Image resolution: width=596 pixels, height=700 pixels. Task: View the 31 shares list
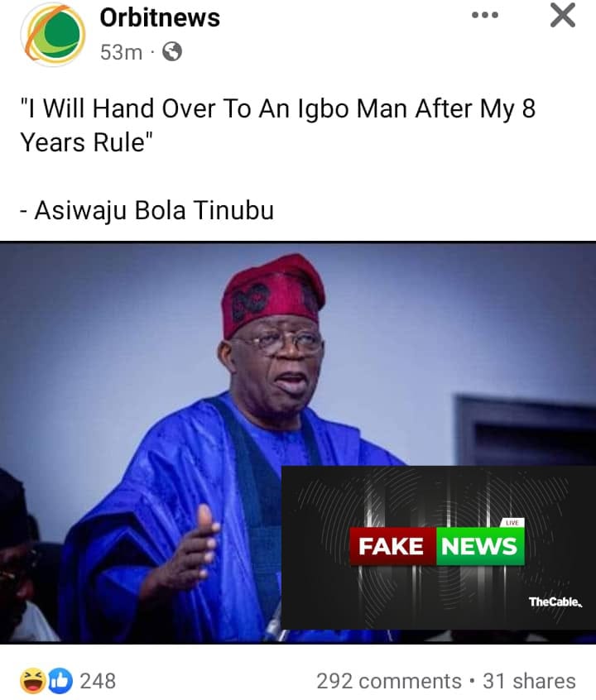pyautogui.click(x=529, y=681)
